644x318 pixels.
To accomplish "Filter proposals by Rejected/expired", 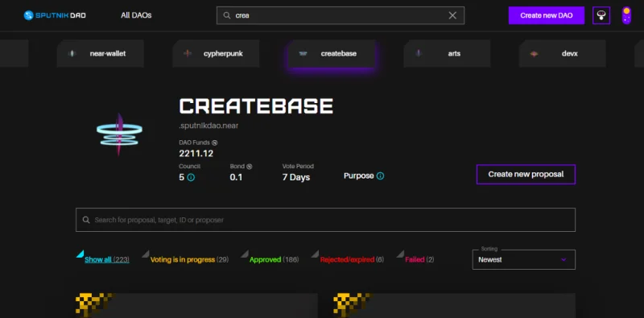I will click(352, 260).
